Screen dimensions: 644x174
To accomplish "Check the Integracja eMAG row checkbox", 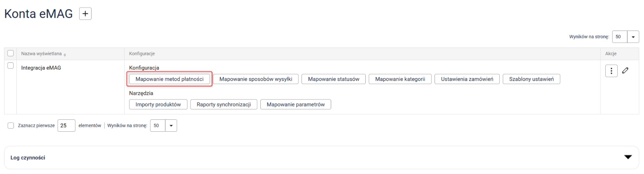I will point(11,66).
